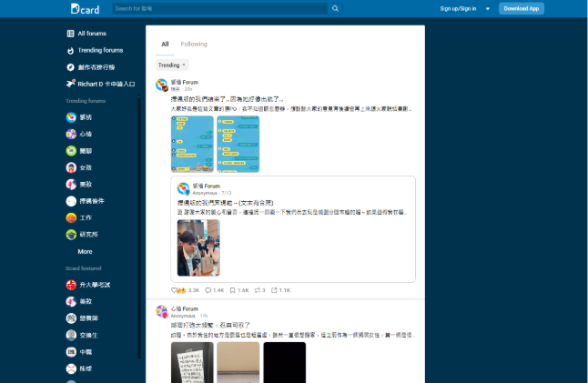Click the comment icon on first post

pos(208,290)
